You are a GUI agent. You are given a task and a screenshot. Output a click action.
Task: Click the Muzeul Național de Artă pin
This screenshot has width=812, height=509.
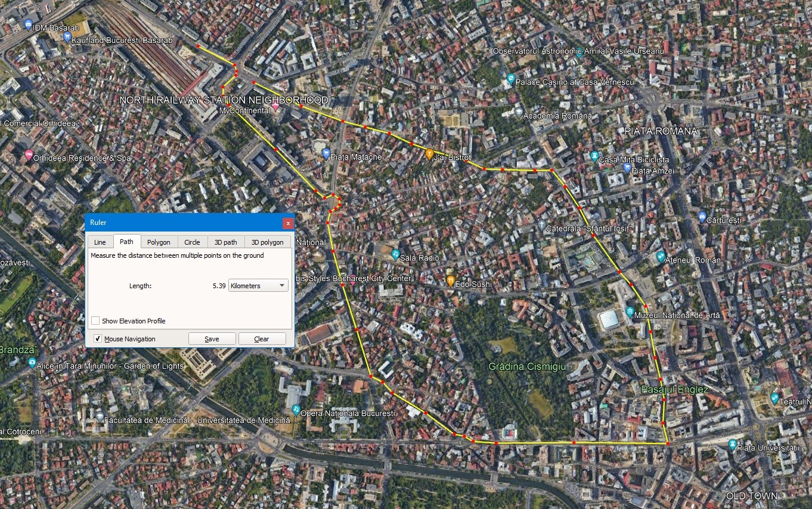pos(630,312)
